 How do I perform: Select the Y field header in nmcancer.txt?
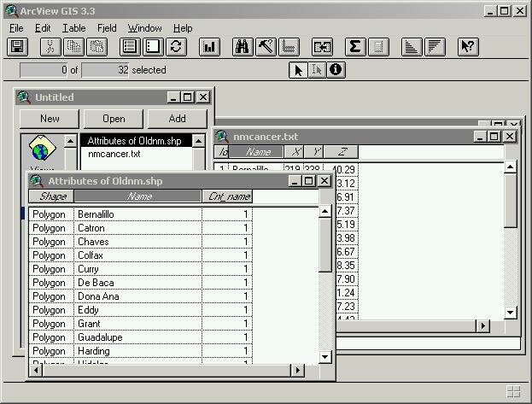tap(314, 151)
